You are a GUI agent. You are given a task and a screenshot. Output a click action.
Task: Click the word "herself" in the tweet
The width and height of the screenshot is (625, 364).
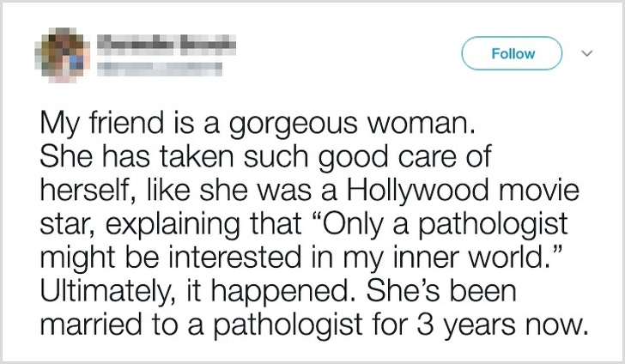(x=86, y=191)
